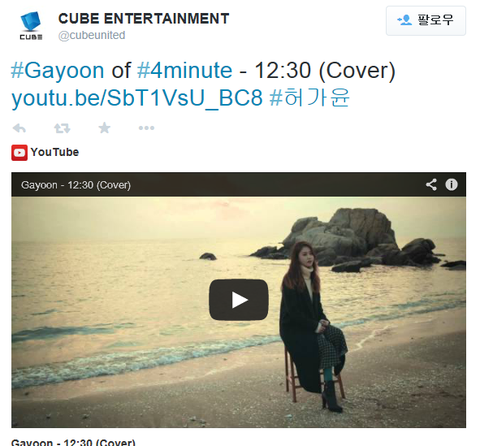Open the youtu.be/SbT1VsU_BC8 link
Screen dimensions: 480x446
coord(137,98)
